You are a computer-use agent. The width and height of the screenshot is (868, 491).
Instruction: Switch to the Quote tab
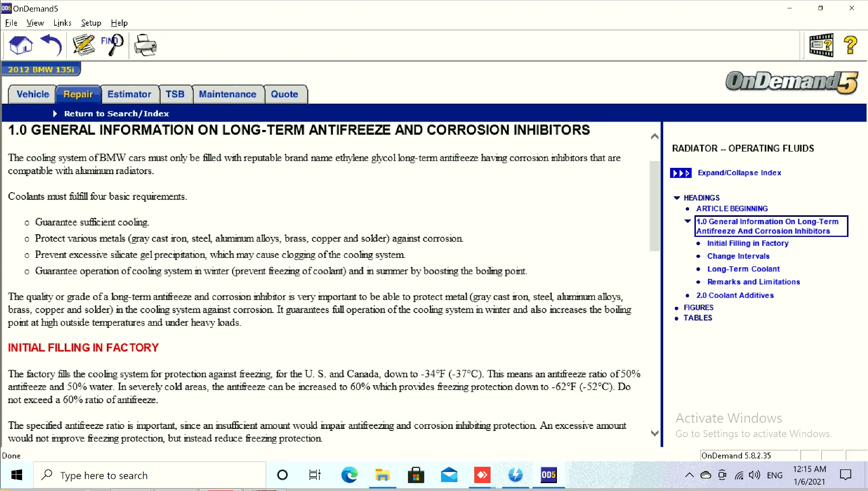285,94
